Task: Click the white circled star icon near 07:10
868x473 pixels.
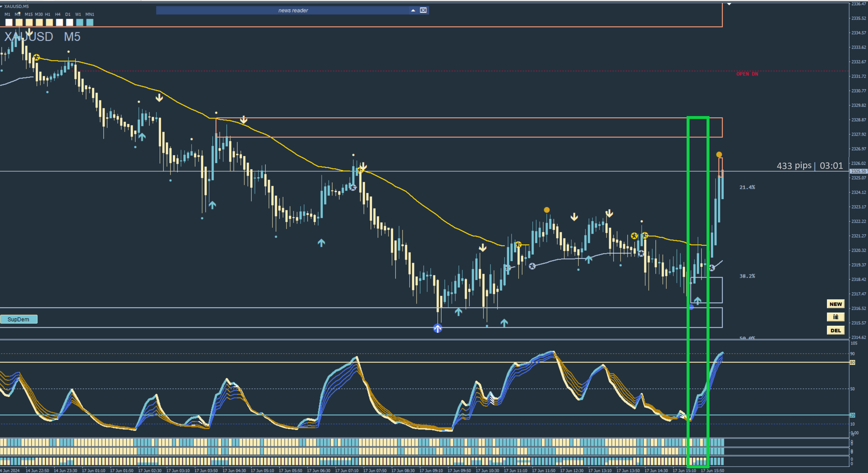Action: click(353, 188)
